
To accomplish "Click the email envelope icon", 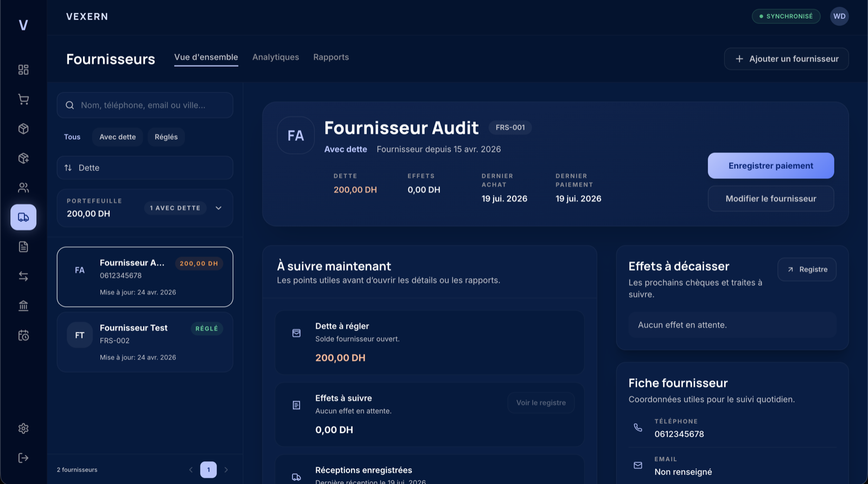I will click(638, 465).
